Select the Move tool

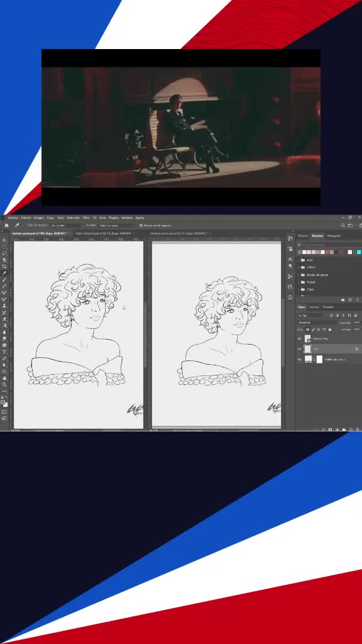(4, 240)
